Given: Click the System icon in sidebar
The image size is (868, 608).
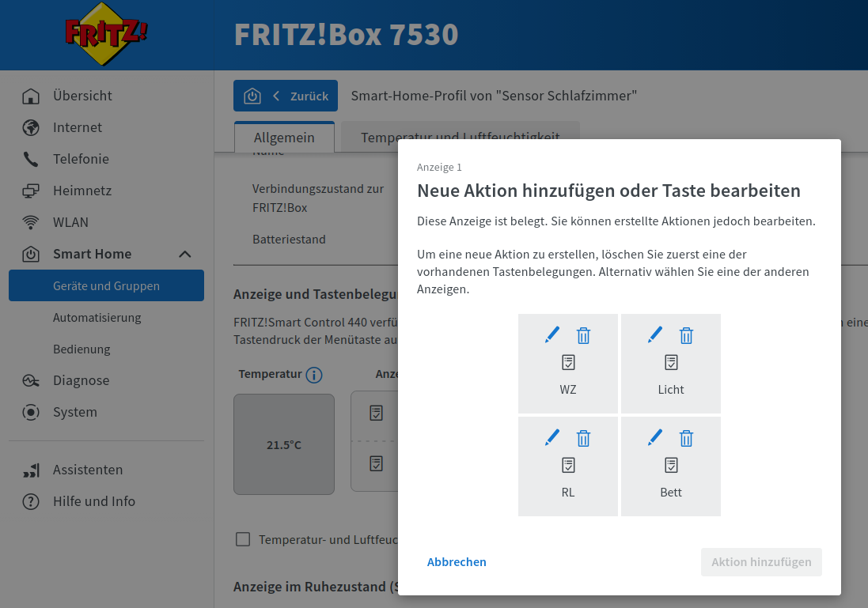Looking at the screenshot, I should 30,412.
